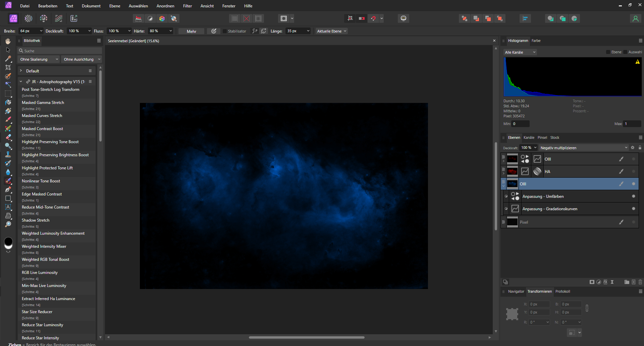
Task: Select the Rectangle shape tool
Action: coord(8,198)
